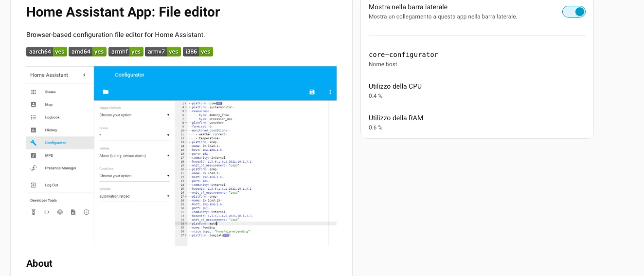
Task: Toggle 'Mostra nella barra laterale' switch
Action: (574, 12)
